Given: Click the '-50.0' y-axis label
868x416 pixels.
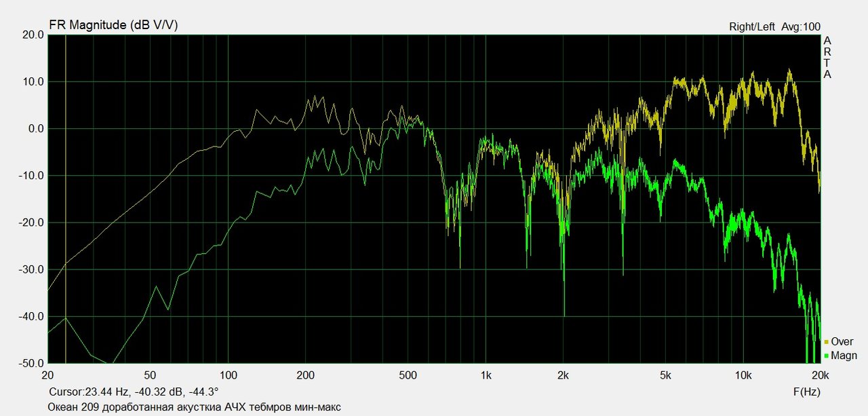Looking at the screenshot, I should click(31, 363).
